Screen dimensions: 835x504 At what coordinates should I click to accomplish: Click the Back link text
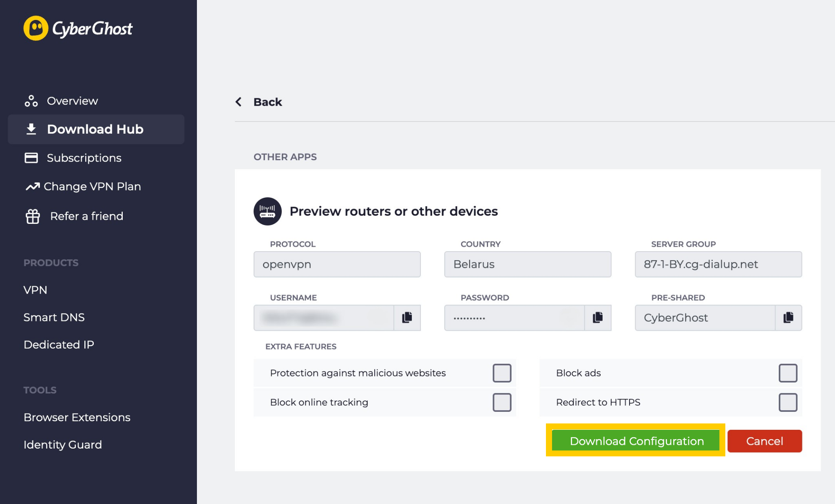pyautogui.click(x=267, y=102)
